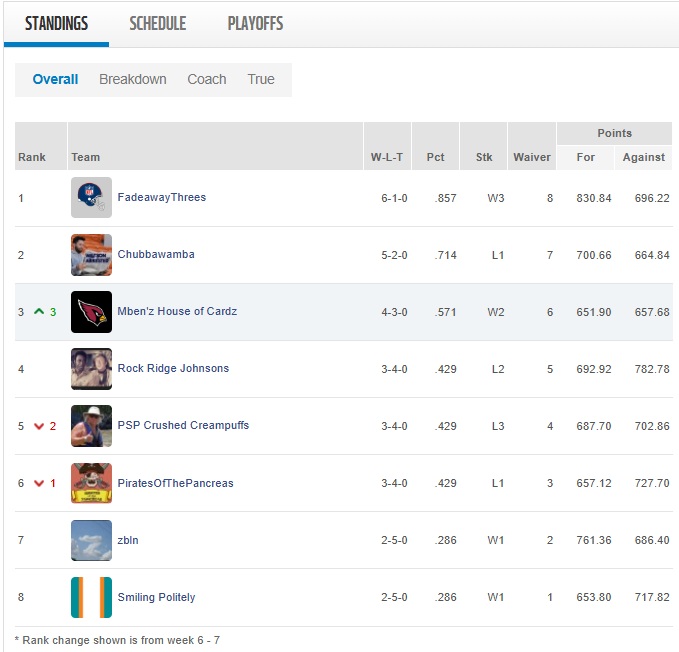Click Rock Ridge Johnsons team photo

[91, 369]
